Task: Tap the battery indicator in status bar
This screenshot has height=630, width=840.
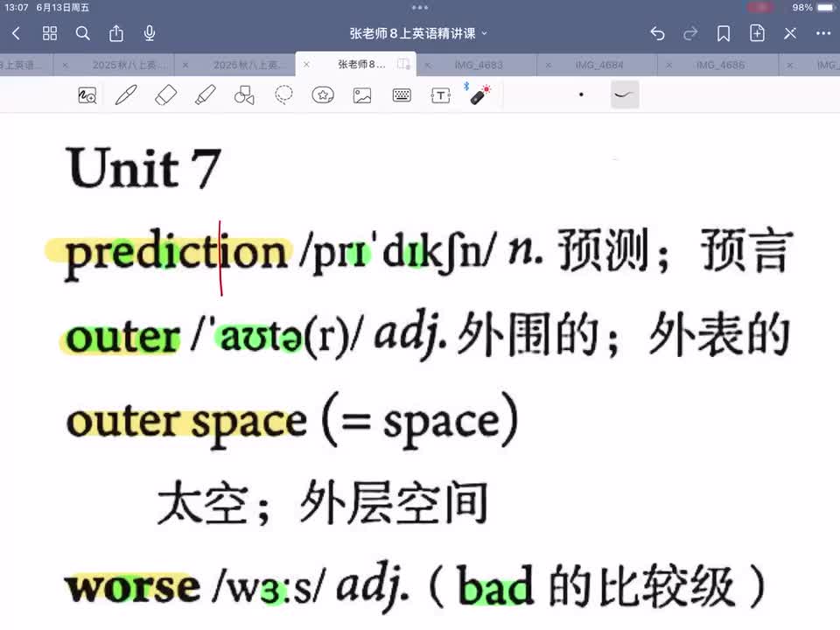Action: [x=825, y=8]
